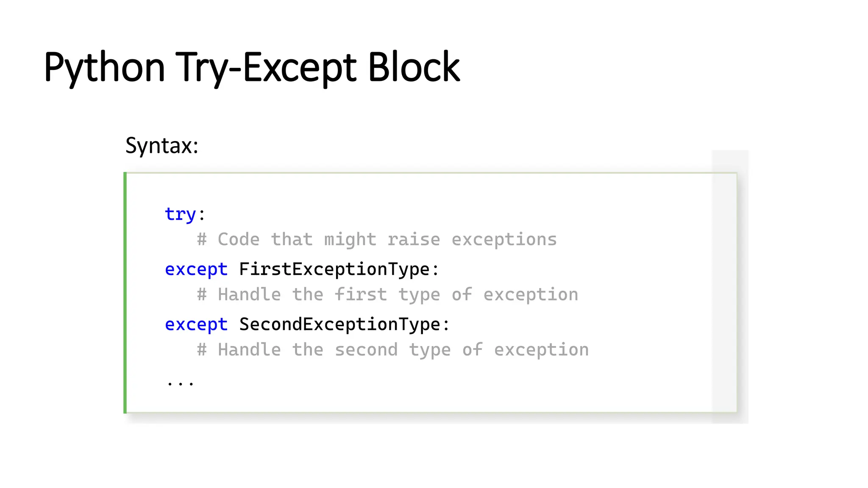Select the word Python in the title
868x488 pixels.
click(104, 68)
